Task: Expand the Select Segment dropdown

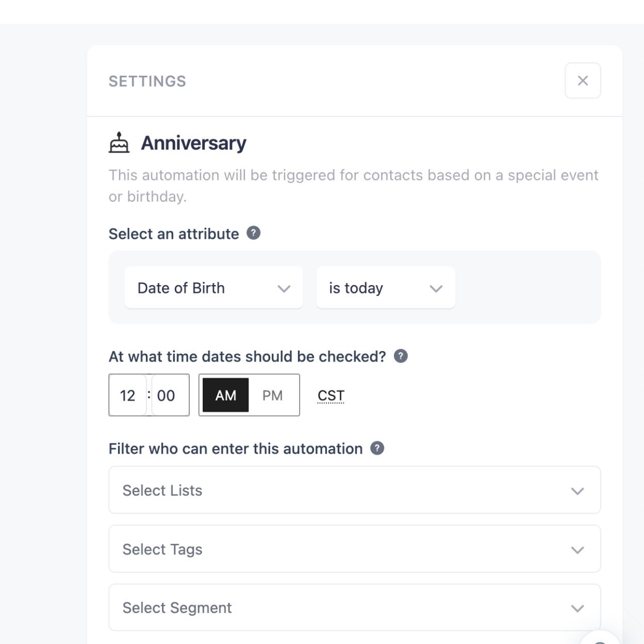Action: point(354,607)
